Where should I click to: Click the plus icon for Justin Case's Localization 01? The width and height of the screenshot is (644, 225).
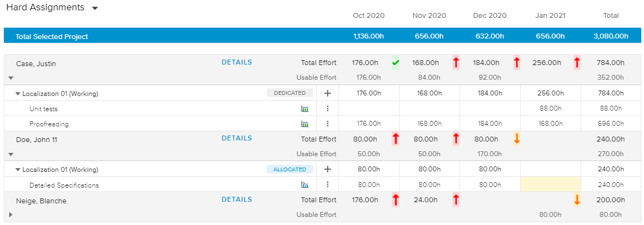[x=328, y=93]
